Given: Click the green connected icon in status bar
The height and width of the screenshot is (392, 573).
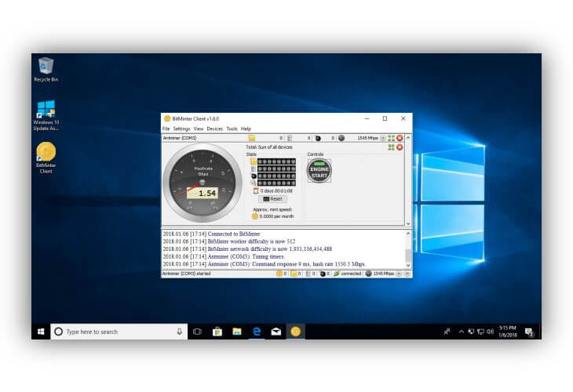Looking at the screenshot, I should point(336,274).
